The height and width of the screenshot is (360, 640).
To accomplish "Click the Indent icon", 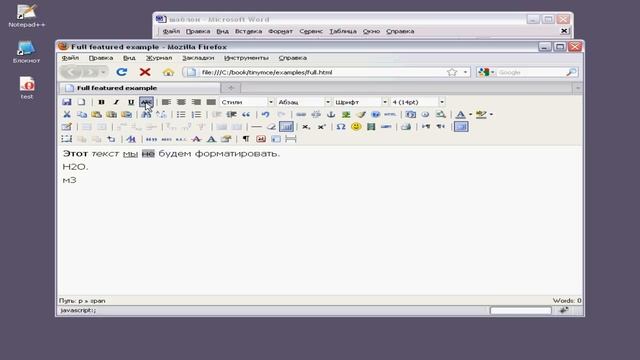I will pyautogui.click(x=231, y=114).
